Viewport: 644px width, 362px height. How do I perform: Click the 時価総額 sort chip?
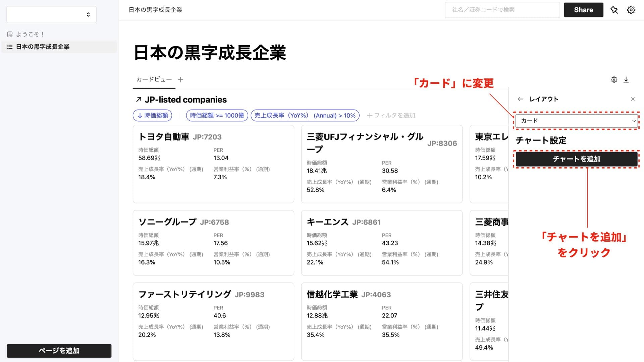(153, 115)
